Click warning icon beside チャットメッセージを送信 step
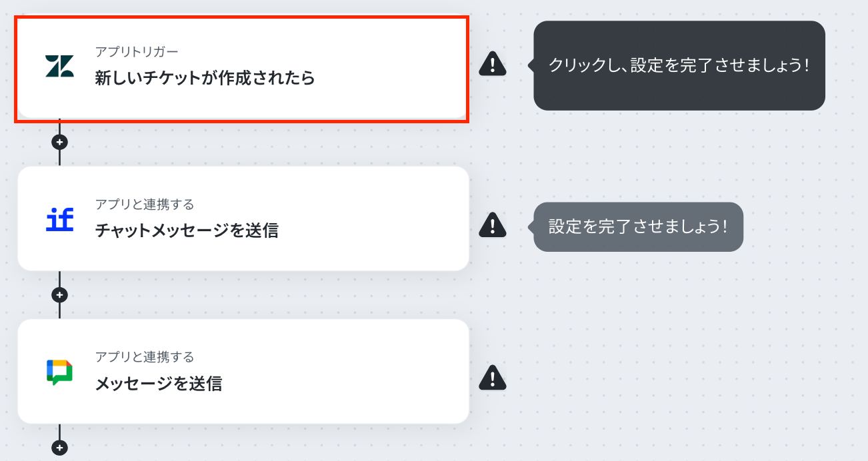Image resolution: width=868 pixels, height=461 pixels. click(x=493, y=225)
